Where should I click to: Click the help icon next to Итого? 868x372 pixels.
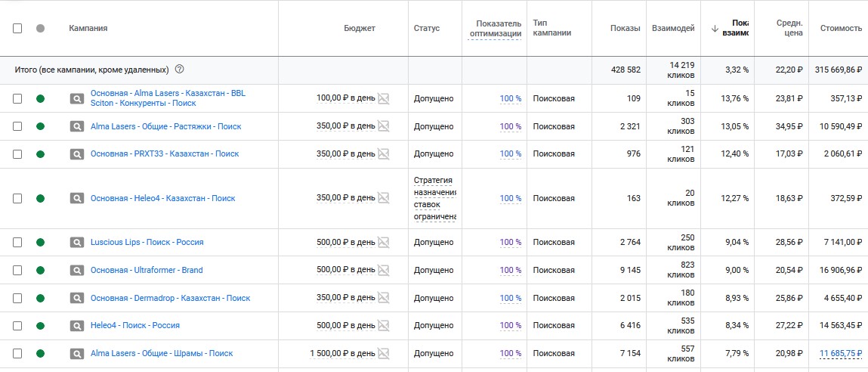tap(179, 70)
